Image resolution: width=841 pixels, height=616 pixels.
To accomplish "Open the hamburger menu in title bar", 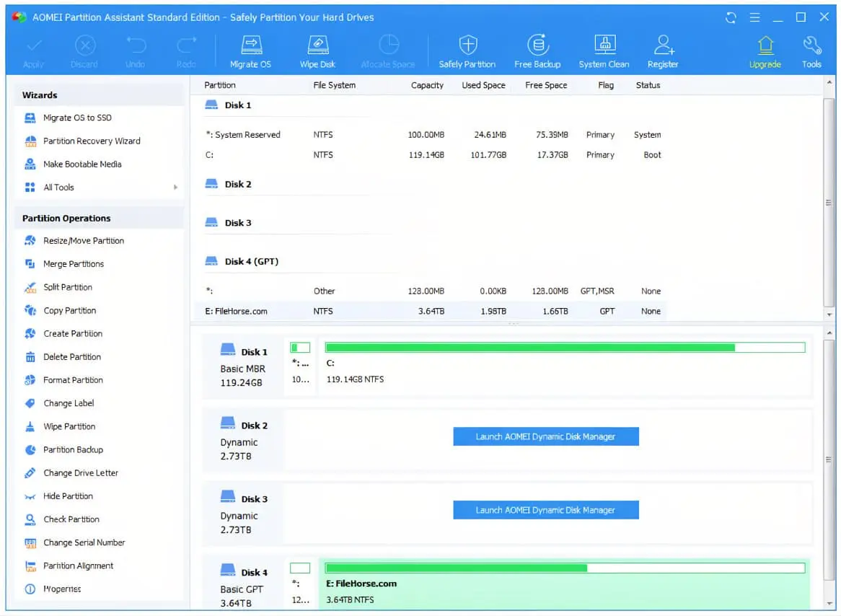I will [x=754, y=18].
